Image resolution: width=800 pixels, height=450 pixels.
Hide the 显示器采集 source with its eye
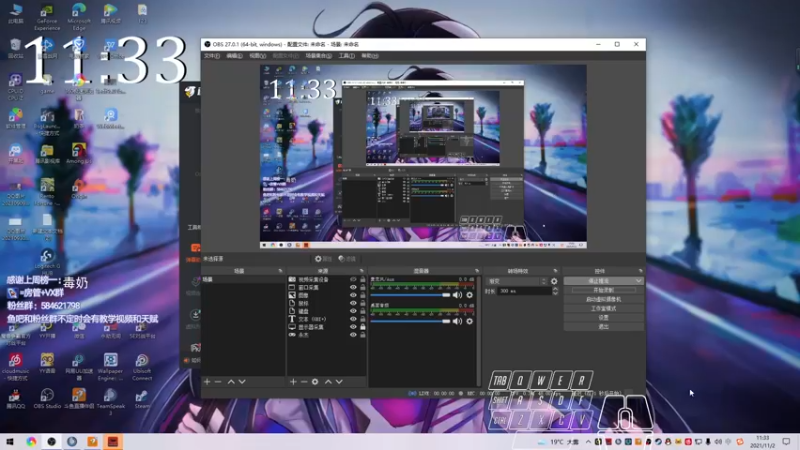point(353,327)
